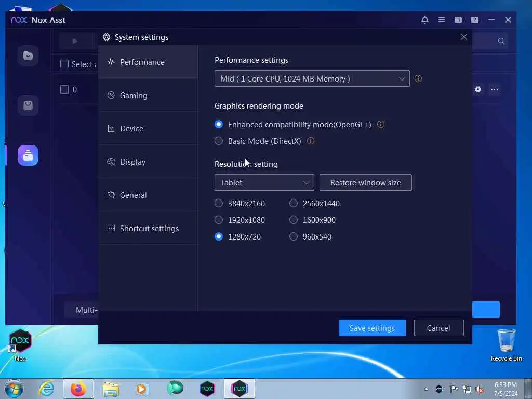
Task: Click the Restore window size button
Action: [365, 182]
